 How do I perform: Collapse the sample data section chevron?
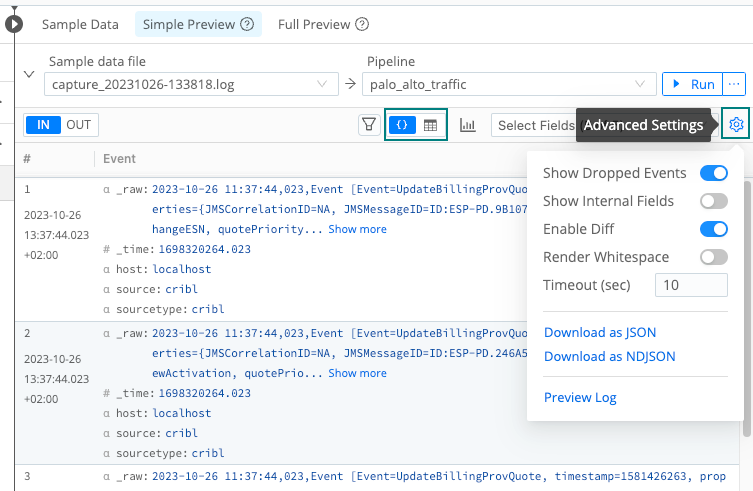[29, 74]
